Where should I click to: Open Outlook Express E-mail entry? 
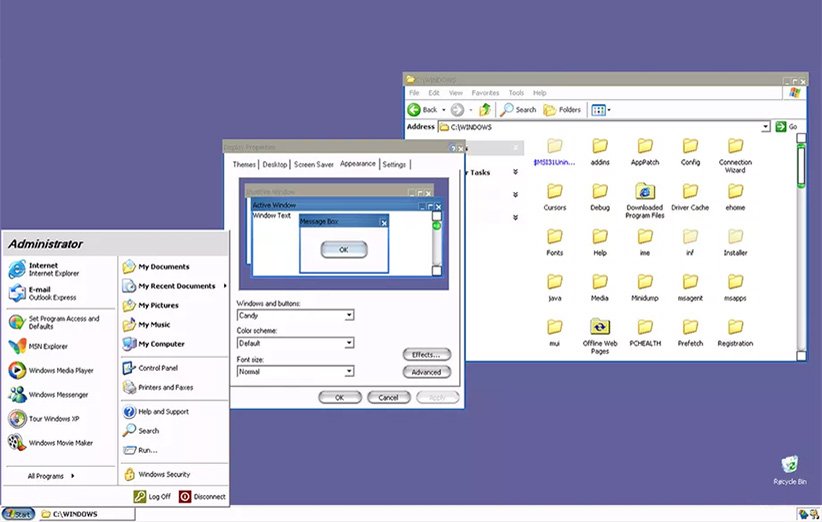click(x=43, y=293)
